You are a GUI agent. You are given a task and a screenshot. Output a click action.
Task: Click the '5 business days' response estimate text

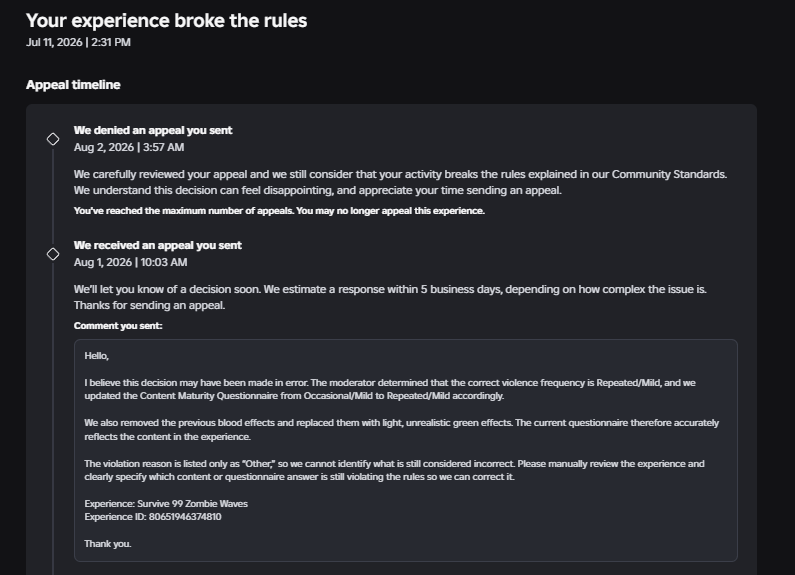pos(460,290)
